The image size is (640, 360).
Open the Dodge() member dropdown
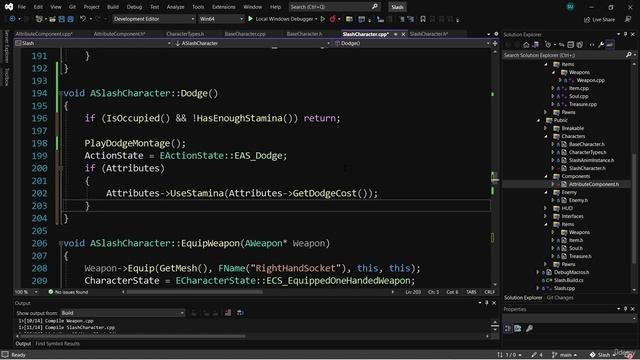[x=412, y=43]
